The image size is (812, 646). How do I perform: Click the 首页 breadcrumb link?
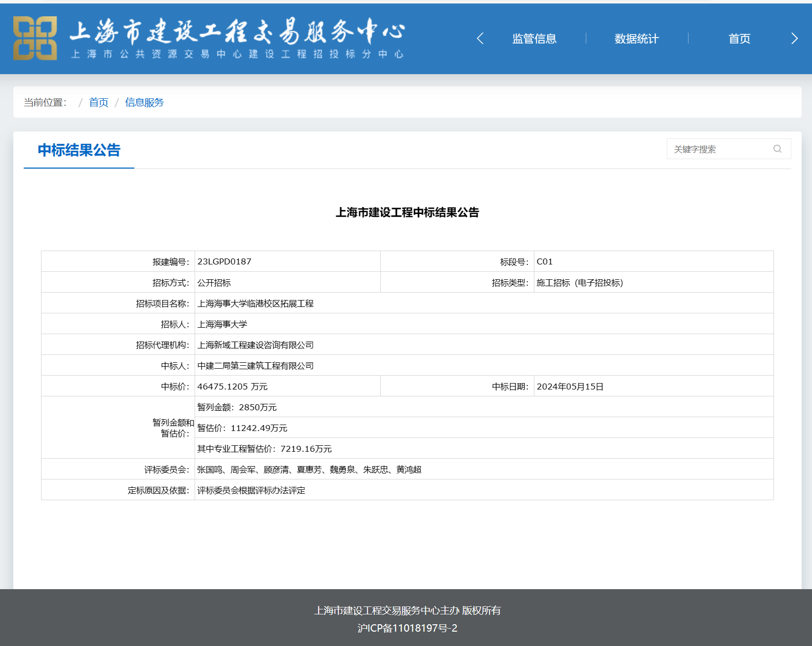pyautogui.click(x=98, y=102)
